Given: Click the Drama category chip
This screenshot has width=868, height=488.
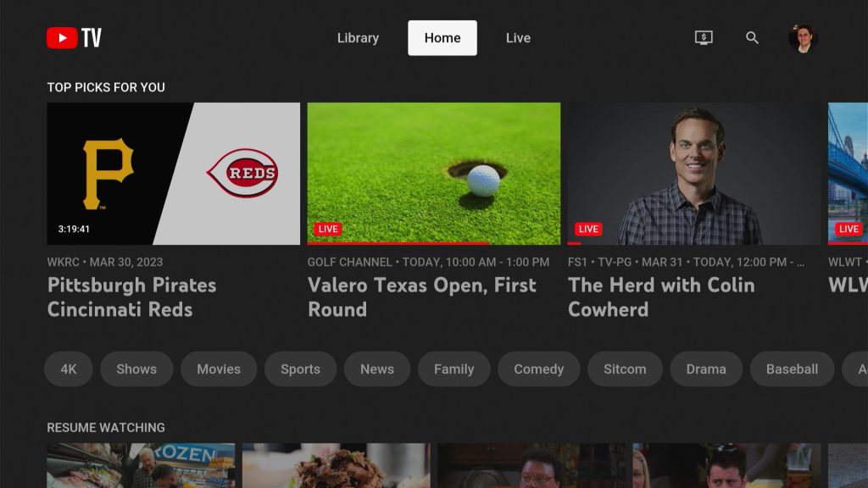Looking at the screenshot, I should pos(706,369).
